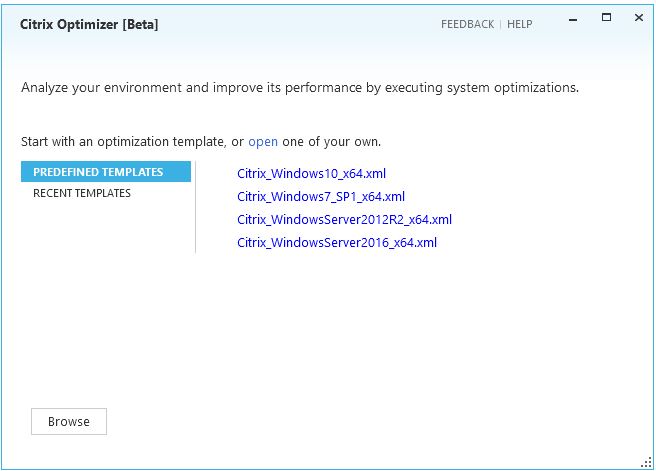This screenshot has width=656, height=471.
Task: Close the Citrix Optimizer window
Action: click(639, 18)
